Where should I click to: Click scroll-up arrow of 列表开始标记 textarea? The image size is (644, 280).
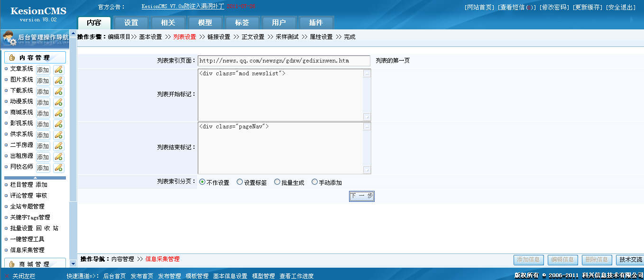tap(367, 73)
